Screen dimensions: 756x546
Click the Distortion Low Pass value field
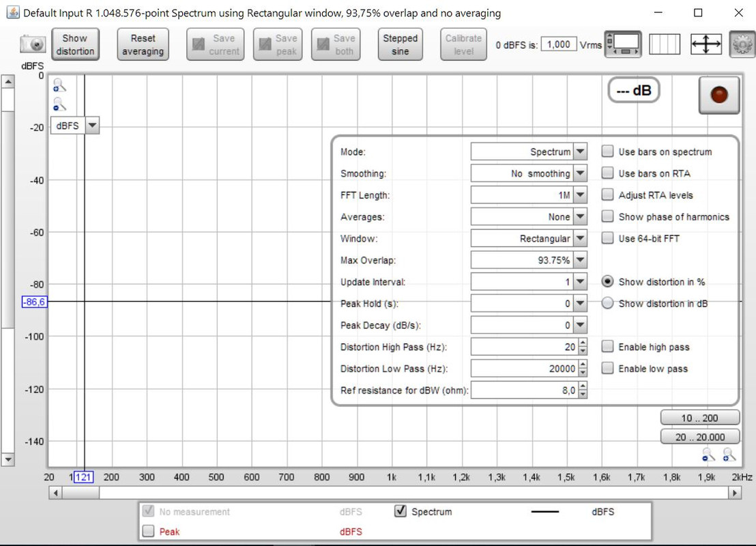pos(525,369)
